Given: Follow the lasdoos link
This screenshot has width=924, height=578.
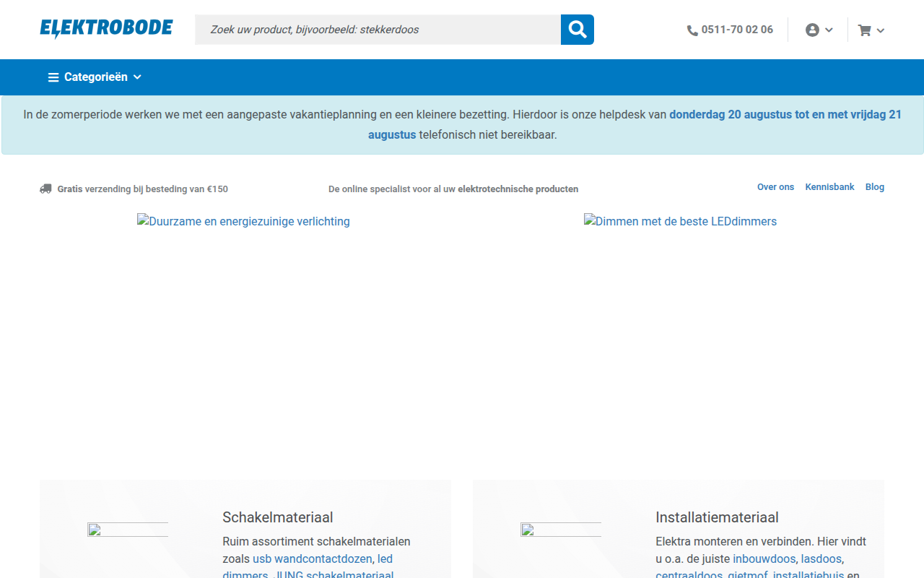Looking at the screenshot, I should click(x=821, y=558).
